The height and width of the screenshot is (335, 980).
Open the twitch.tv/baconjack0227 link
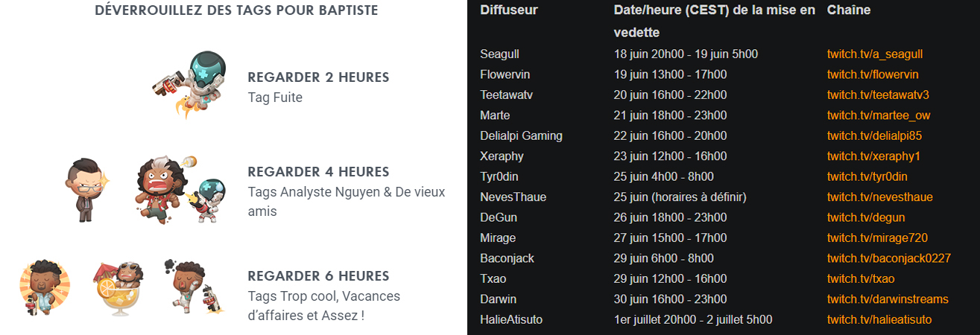click(x=889, y=258)
